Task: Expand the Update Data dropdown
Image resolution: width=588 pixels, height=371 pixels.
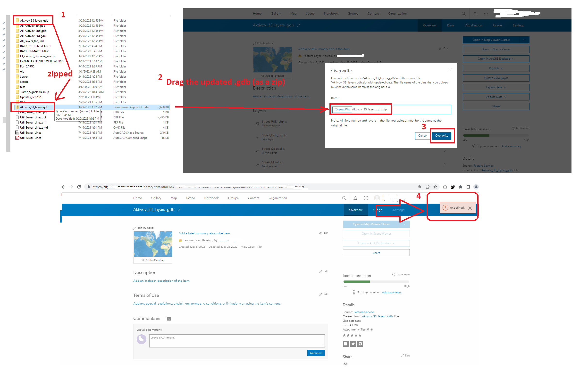Action: tap(496, 97)
